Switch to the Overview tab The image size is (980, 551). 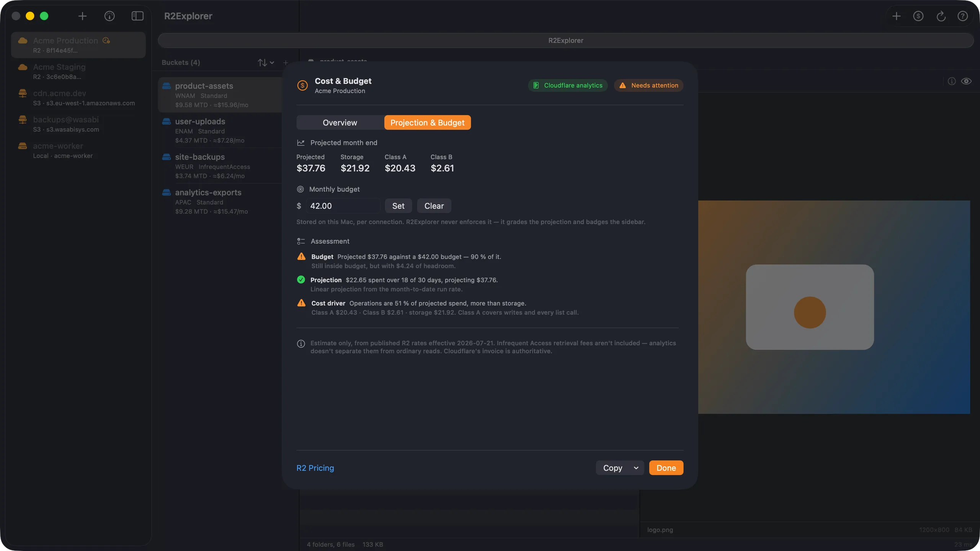340,122
